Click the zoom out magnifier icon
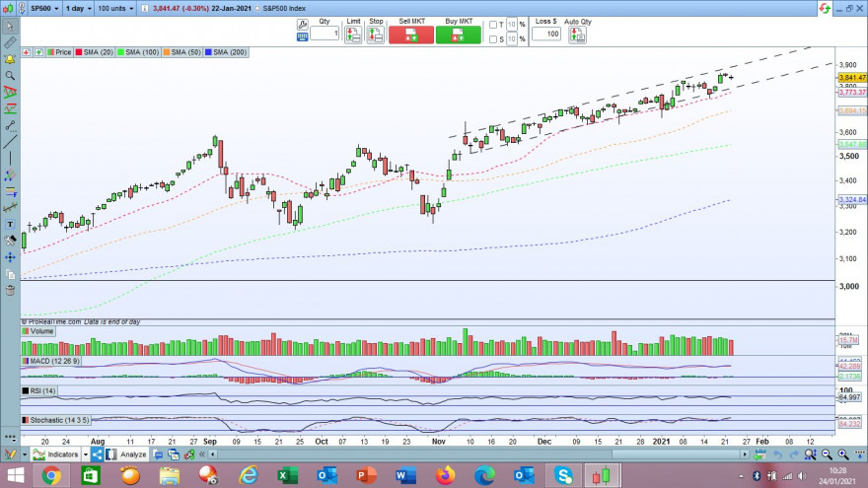Viewport: 868px width, 488px height. (x=827, y=454)
